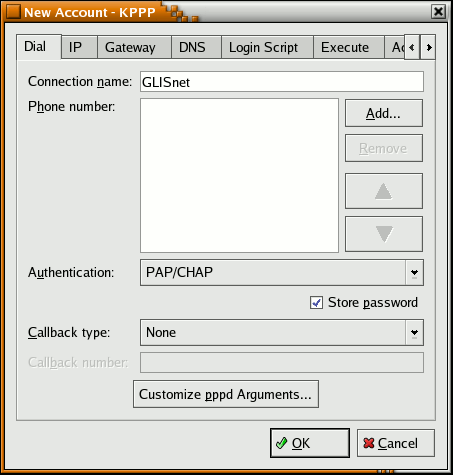Expand the Callback type combo box
Viewport: 453px width, 475px height.
coord(282,333)
